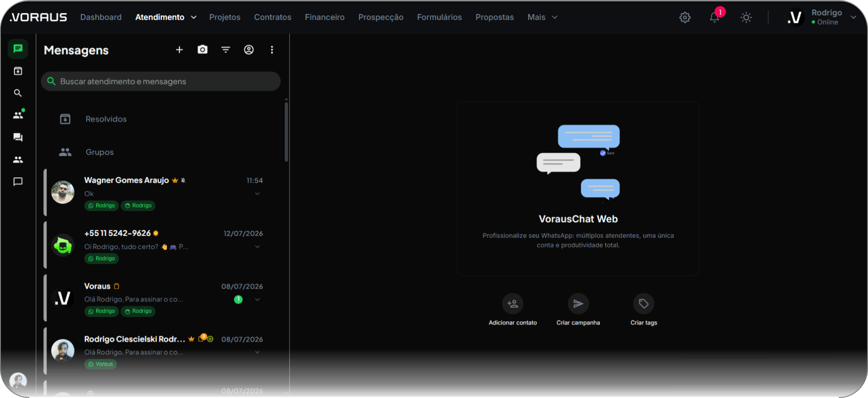Screen dimensions: 868x398
Task: Open the Financeiro menu item
Action: [325, 17]
